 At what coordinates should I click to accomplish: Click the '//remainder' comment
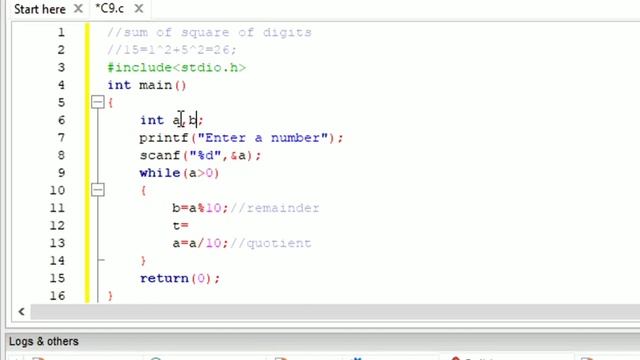[275, 208]
